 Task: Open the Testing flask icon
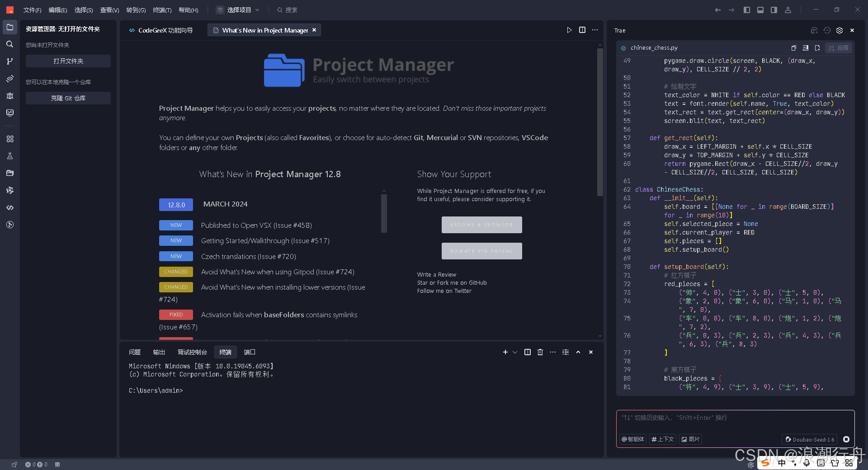(x=10, y=156)
